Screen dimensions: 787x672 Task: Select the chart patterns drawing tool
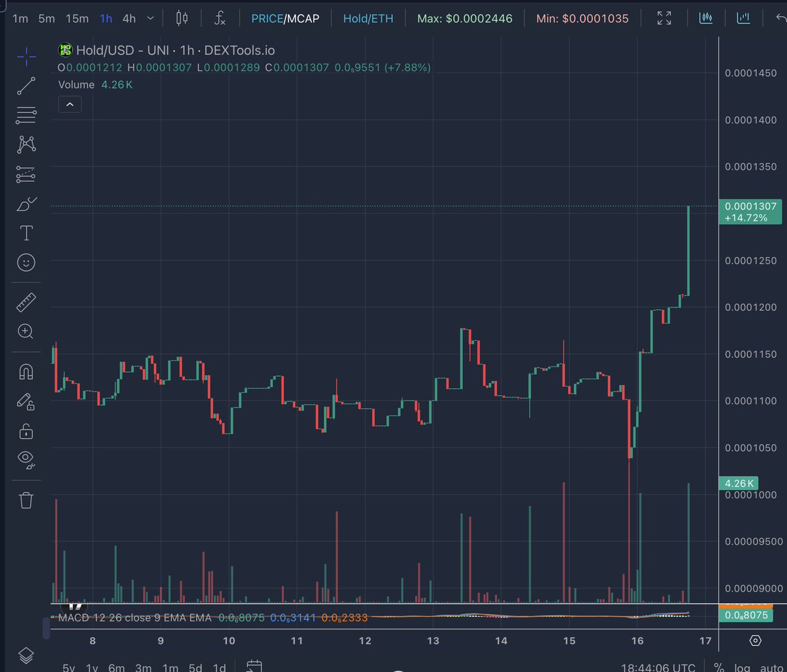26,145
